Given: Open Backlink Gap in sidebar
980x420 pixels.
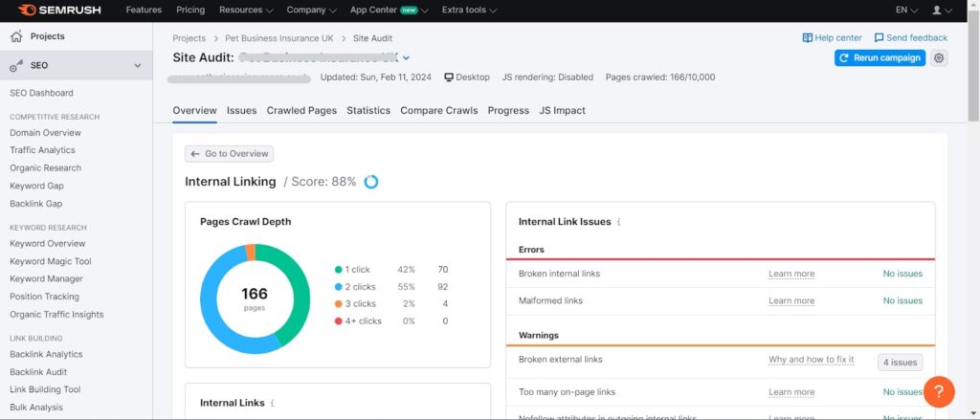Looking at the screenshot, I should [x=36, y=204].
